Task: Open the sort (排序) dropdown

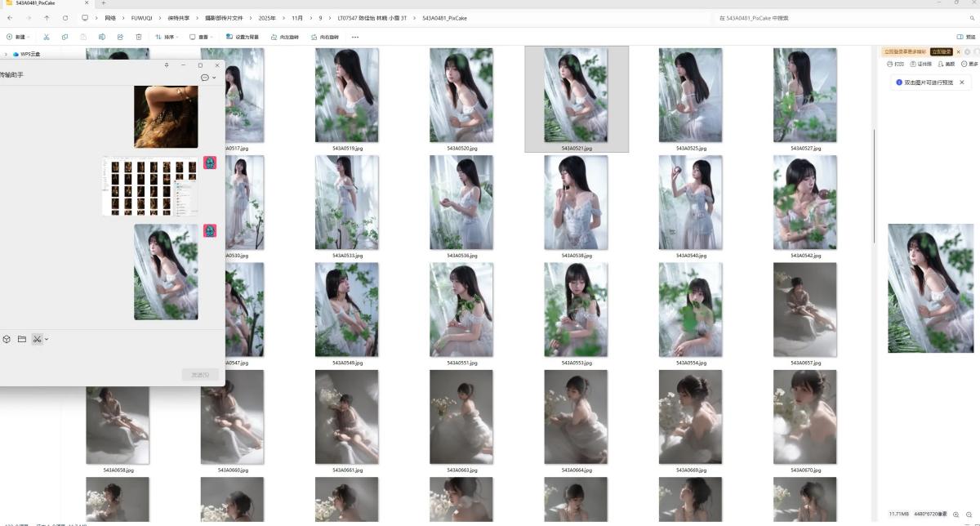Action: (x=168, y=37)
